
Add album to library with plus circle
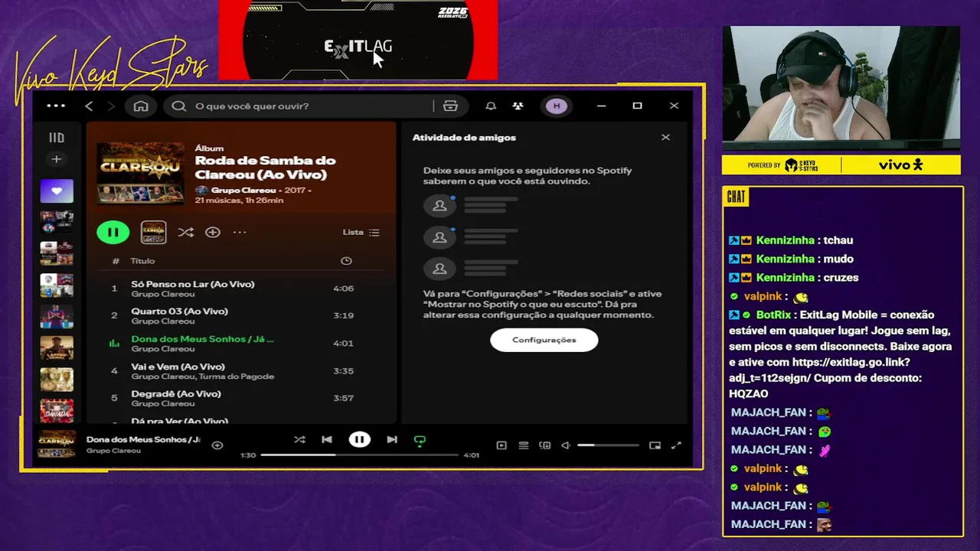click(x=213, y=232)
